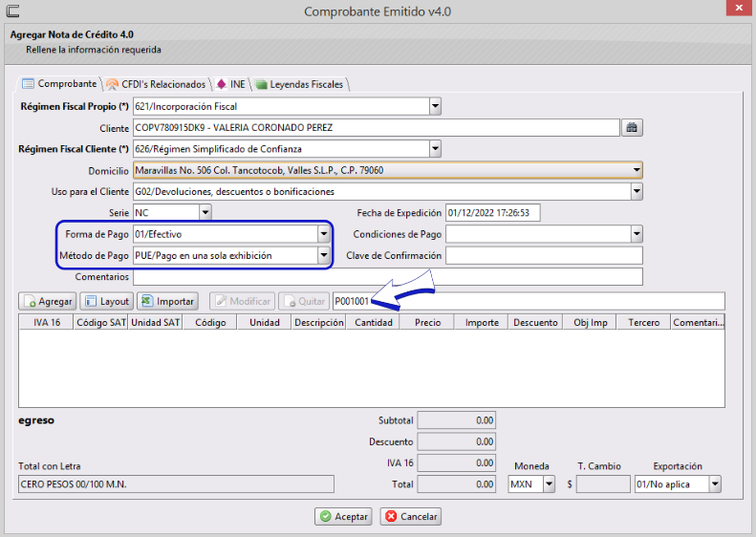This screenshot has width=756, height=537.
Task: Click the Unidad column header
Action: point(264,323)
